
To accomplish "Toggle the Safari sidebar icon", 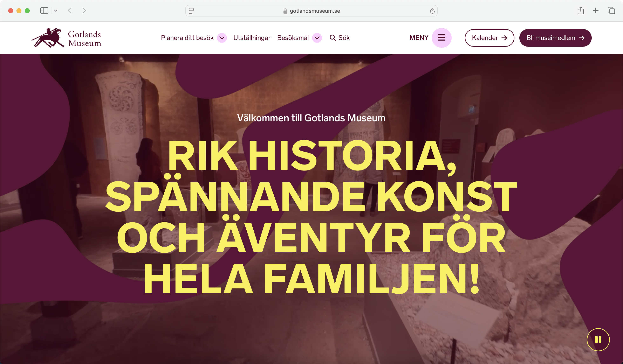I will pos(44,10).
